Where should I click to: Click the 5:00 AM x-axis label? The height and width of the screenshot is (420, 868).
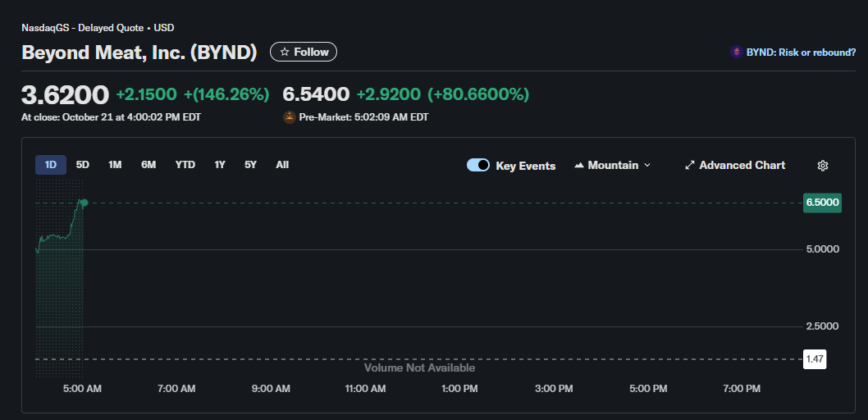pyautogui.click(x=83, y=389)
